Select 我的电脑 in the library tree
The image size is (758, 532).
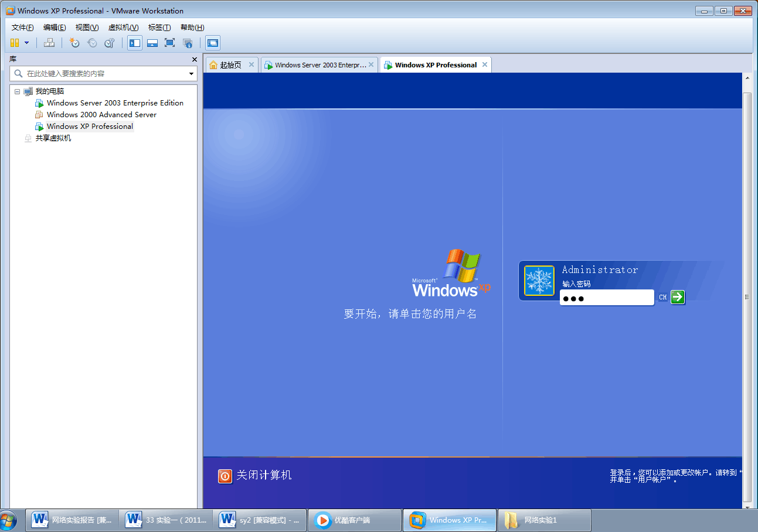50,91
